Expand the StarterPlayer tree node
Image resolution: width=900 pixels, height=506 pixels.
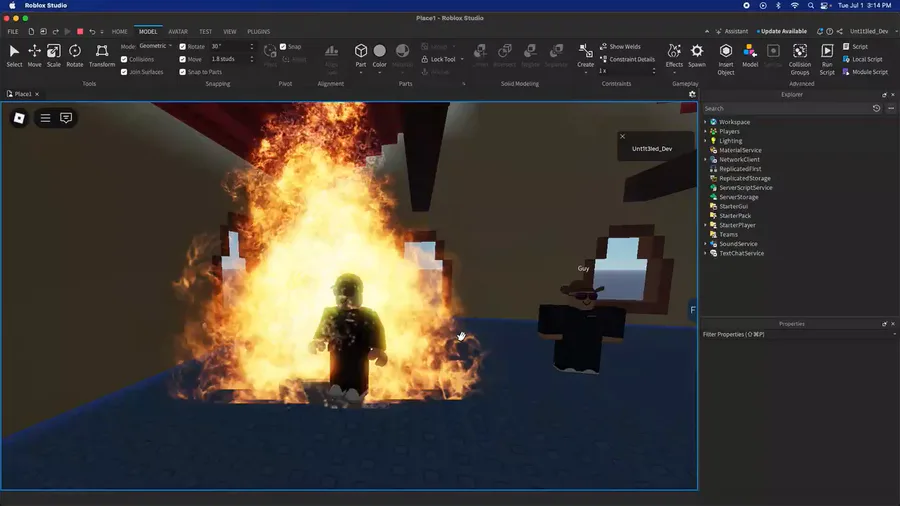705,225
